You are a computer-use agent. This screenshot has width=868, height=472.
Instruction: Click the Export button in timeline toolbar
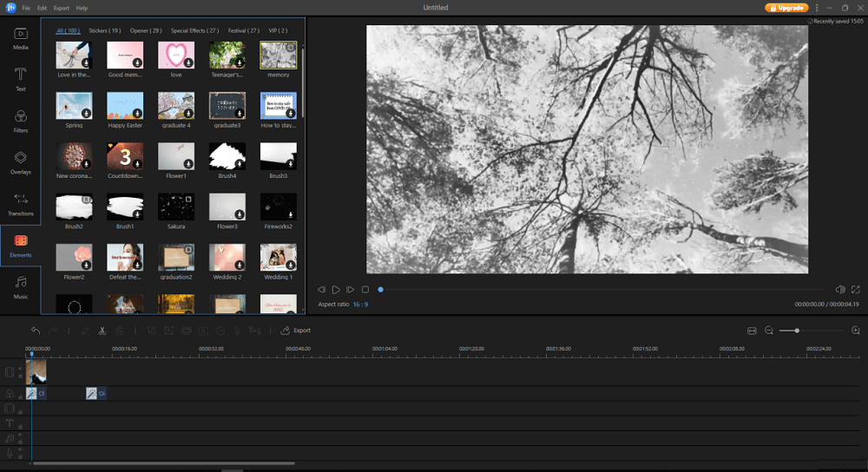point(296,331)
